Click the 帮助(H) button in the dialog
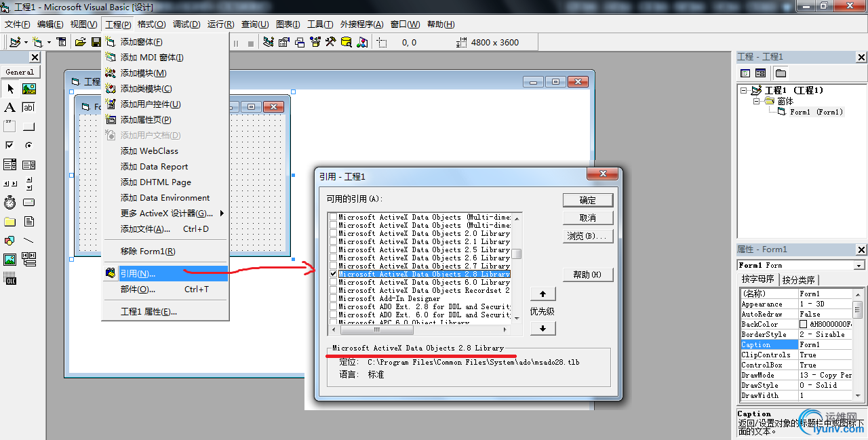The height and width of the screenshot is (440, 868). click(588, 275)
